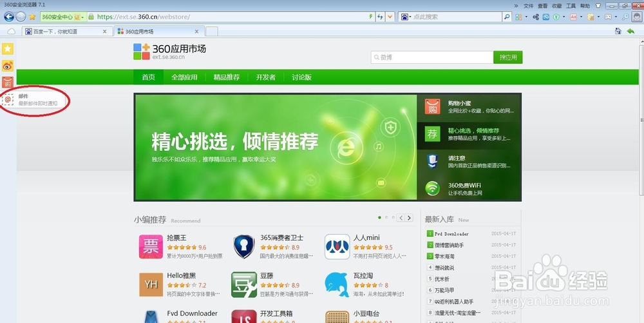Viewport: 644px width, 323px height.
Task: Show previous recommended apps with left arrow
Action: pyautogui.click(x=401, y=218)
